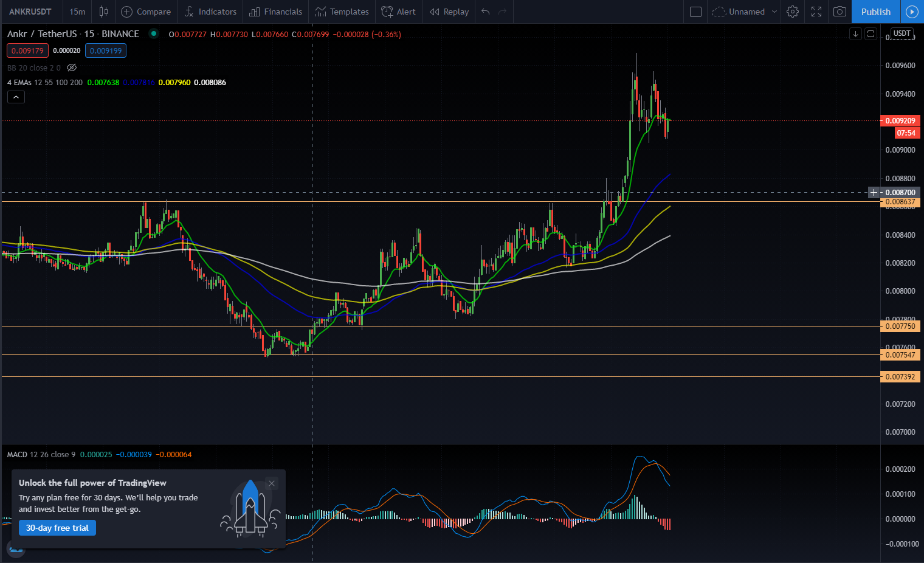Click the undo arrow
Viewport: 924px width, 563px height.
tap(485, 12)
